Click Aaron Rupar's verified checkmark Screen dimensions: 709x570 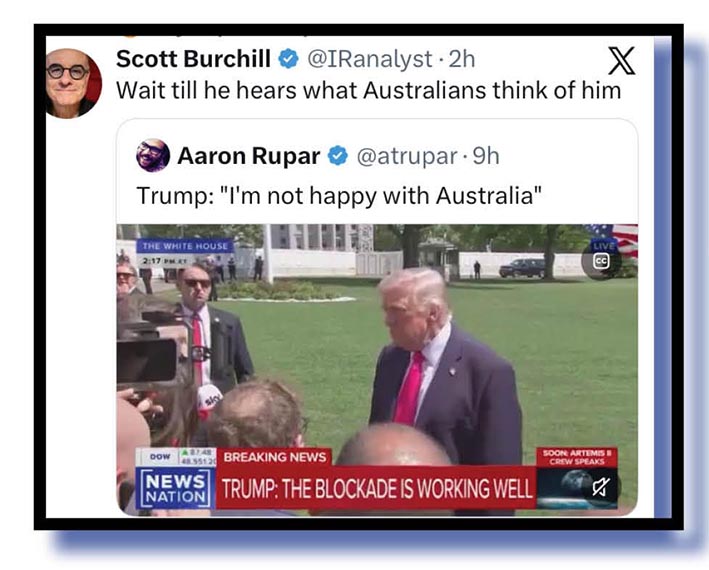pos(338,156)
